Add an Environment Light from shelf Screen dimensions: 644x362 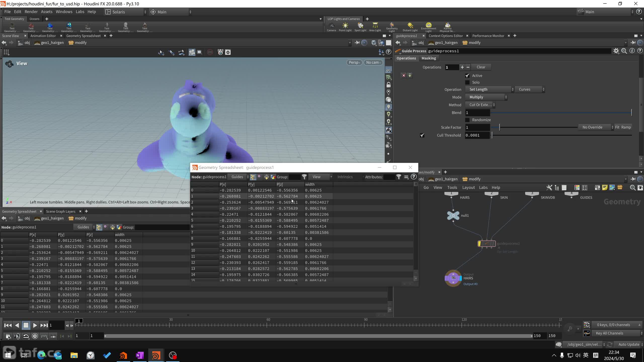[428, 27]
